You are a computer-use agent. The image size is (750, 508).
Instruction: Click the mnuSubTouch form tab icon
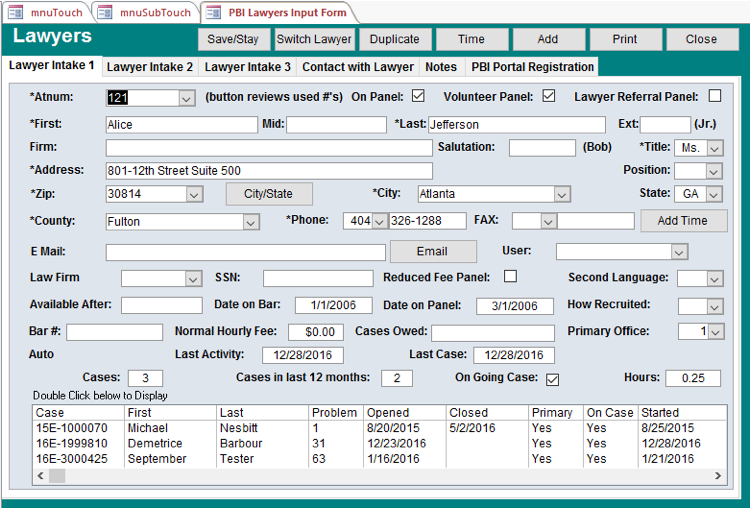104,12
